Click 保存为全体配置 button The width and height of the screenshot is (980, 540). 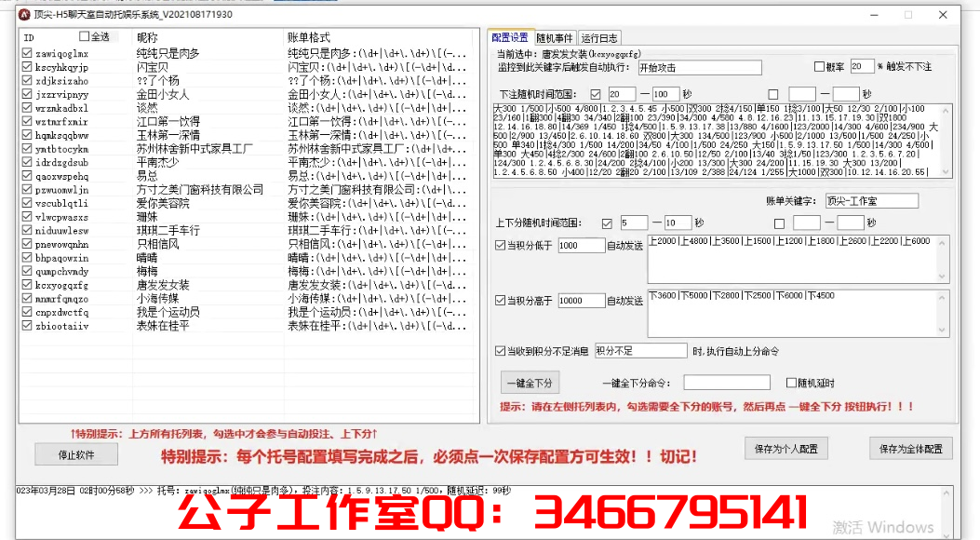point(910,449)
